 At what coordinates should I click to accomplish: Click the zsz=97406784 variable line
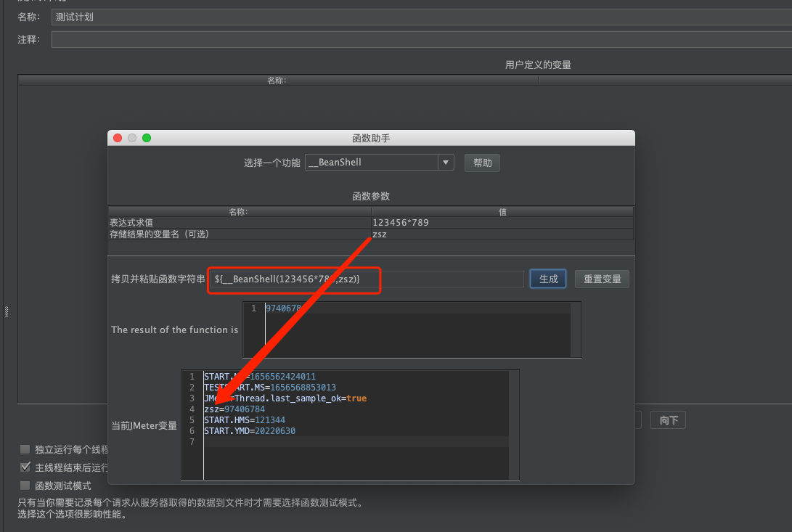tap(234, 409)
